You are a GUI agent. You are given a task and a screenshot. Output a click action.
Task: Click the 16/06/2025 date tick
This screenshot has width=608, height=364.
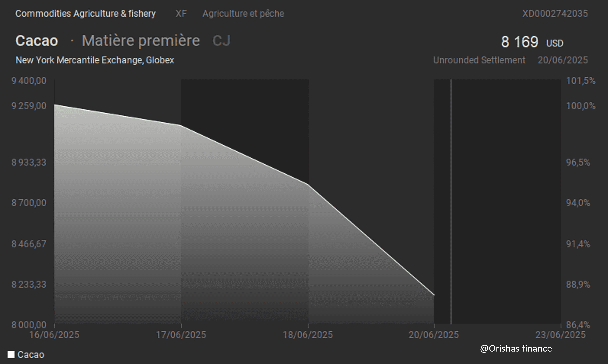point(54,335)
